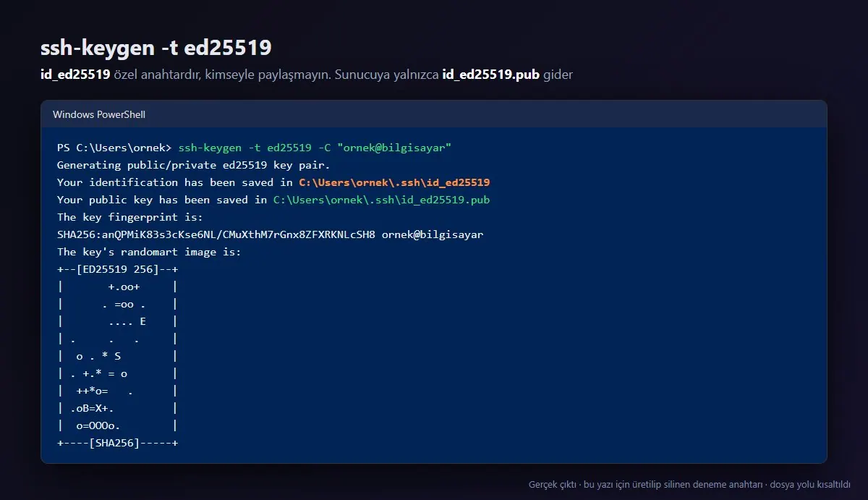Click 'Your identification has been saved in' text
This screenshot has height=500, width=868.
(175, 182)
